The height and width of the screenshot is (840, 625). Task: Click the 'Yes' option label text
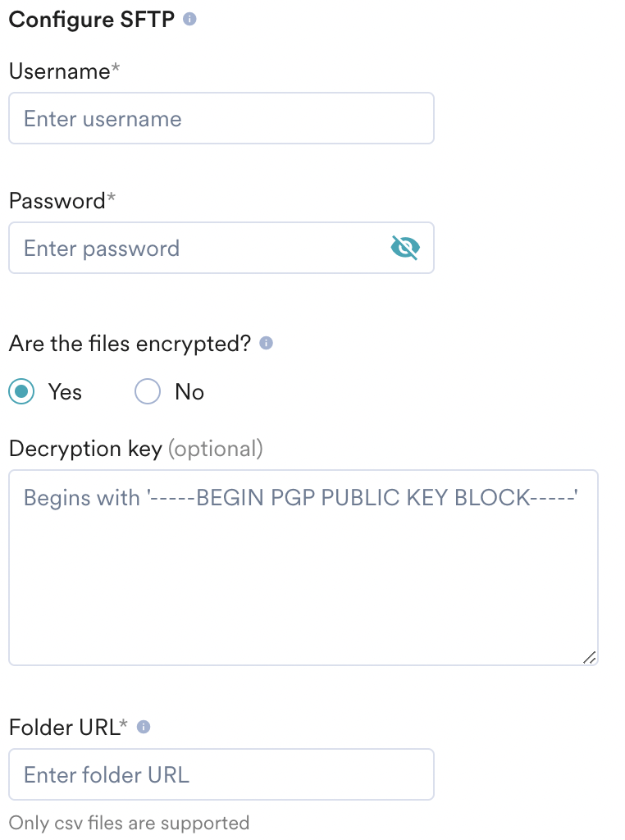[65, 392]
